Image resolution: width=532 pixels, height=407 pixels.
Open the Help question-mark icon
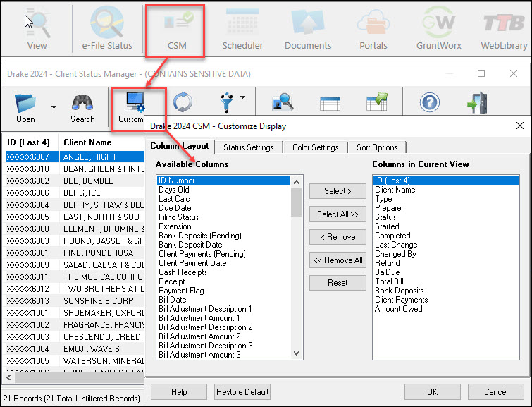pyautogui.click(x=430, y=102)
